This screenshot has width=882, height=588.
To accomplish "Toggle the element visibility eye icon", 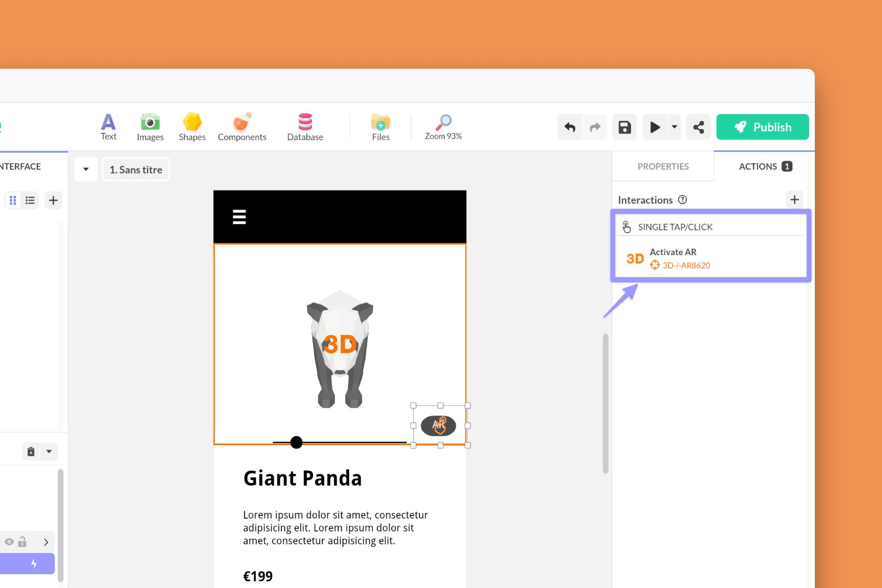I will [x=9, y=542].
